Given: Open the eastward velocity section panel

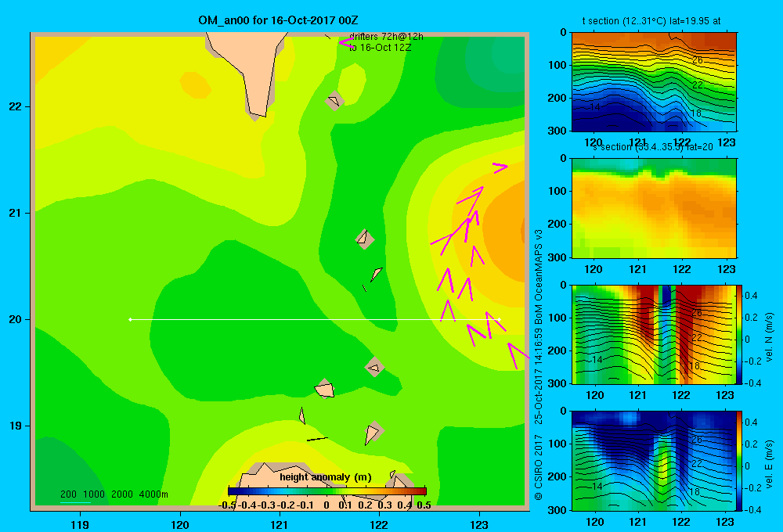Looking at the screenshot, I should [654, 460].
